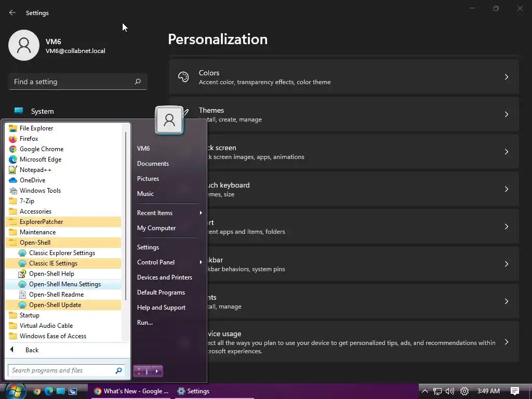Show hidden tray icons chevron
532x399 pixels.
point(425,391)
